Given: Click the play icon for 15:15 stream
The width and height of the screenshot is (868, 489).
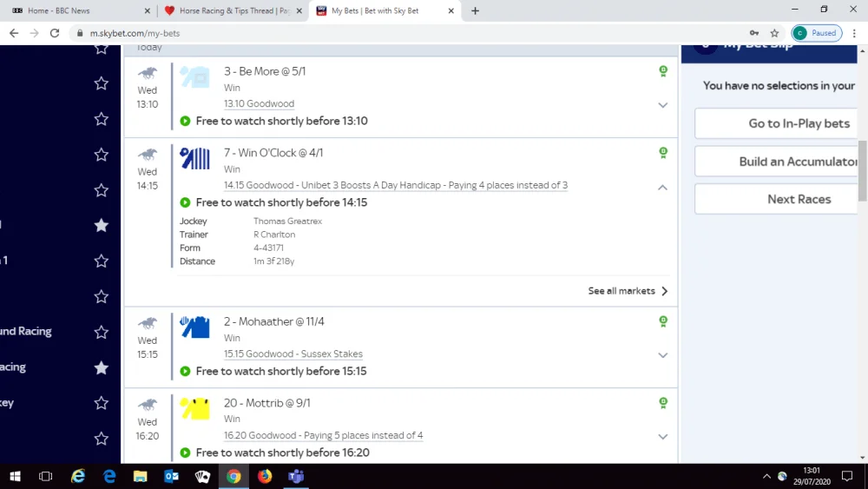Looking at the screenshot, I should 185,371.
